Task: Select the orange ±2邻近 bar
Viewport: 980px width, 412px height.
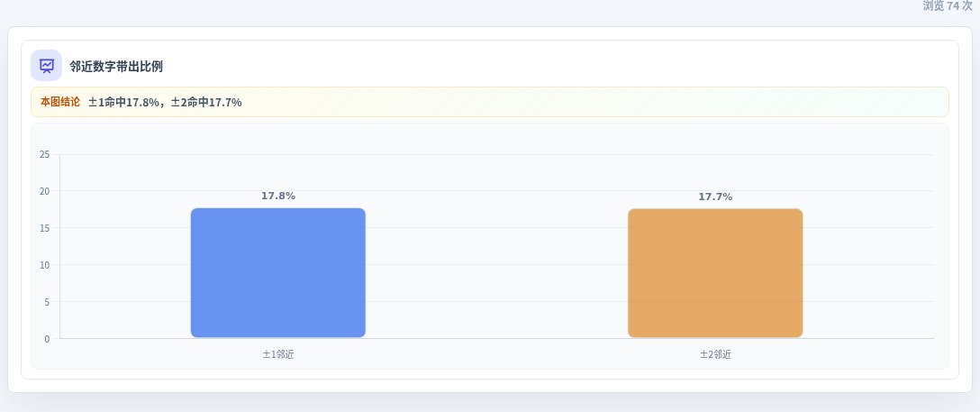Action: [715, 273]
